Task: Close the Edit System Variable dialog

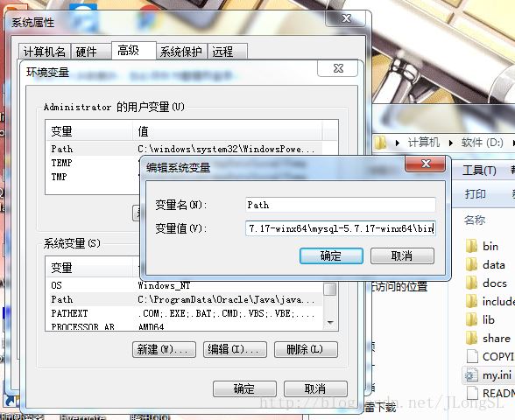Action: coord(426,164)
